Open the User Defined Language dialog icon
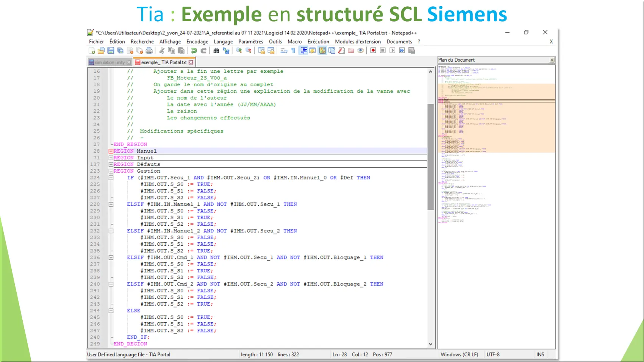This screenshot has width=644, height=362. point(313,50)
